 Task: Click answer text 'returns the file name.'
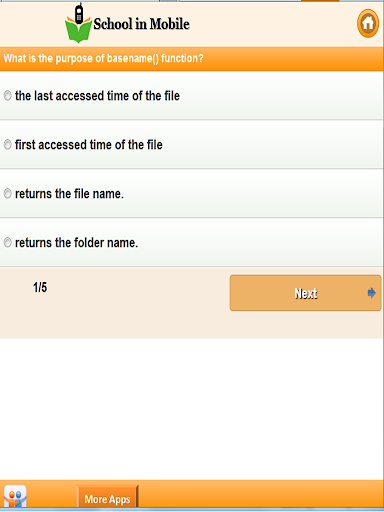[x=69, y=194]
